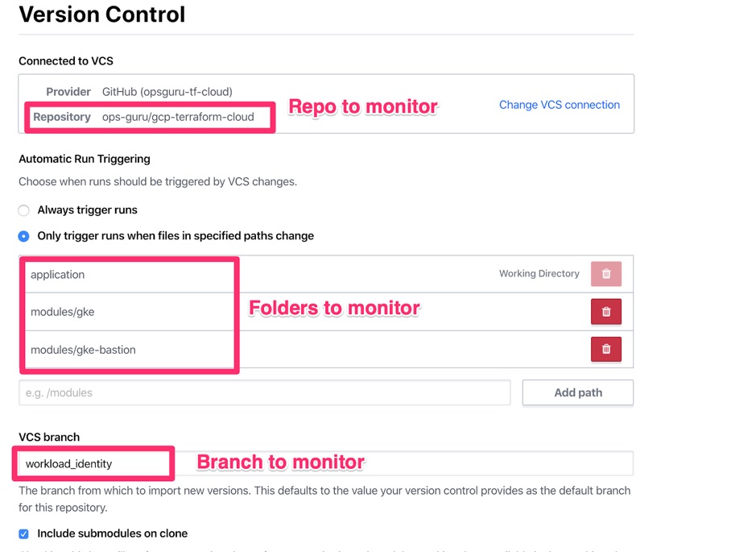756x552 pixels.
Task: Click the Working Directory label
Action: click(x=539, y=274)
